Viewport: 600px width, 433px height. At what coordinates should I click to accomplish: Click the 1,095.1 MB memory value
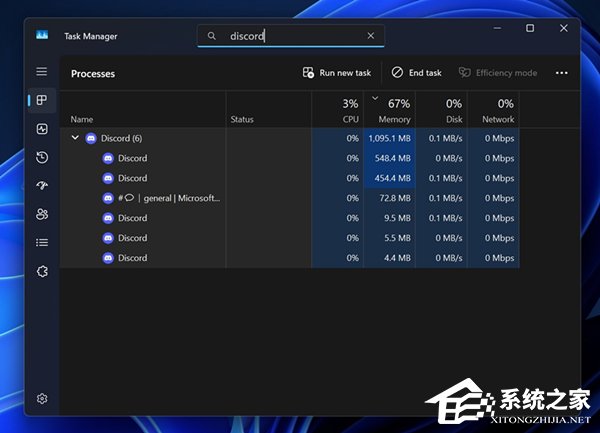click(x=389, y=138)
